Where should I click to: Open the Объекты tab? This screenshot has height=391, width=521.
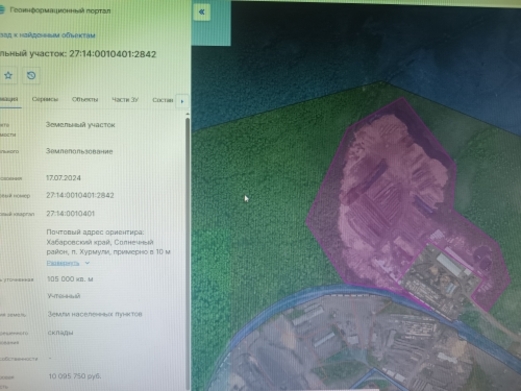click(85, 99)
